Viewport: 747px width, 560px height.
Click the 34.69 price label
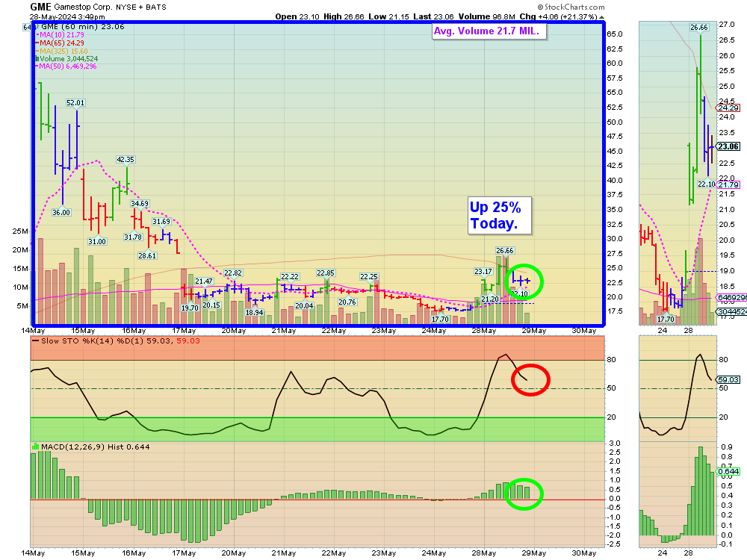[x=140, y=203]
